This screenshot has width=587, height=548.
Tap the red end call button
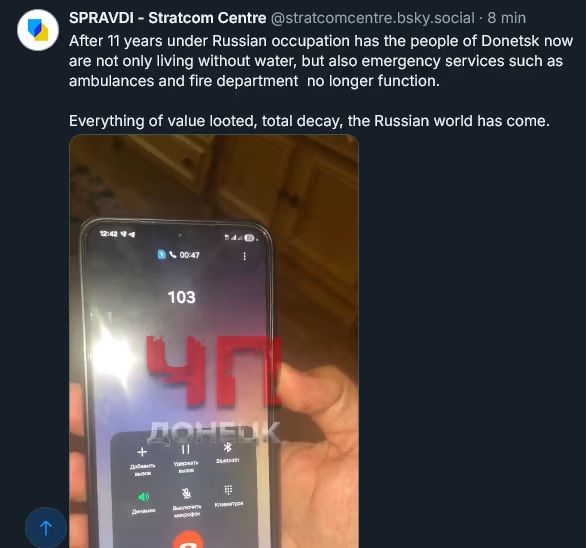[x=188, y=540]
